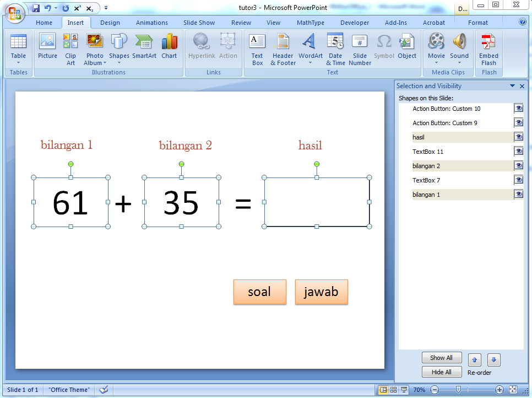The height and width of the screenshot is (398, 532).
Task: Toggle visibility of Action Button: Custom 10
Action: coord(518,108)
